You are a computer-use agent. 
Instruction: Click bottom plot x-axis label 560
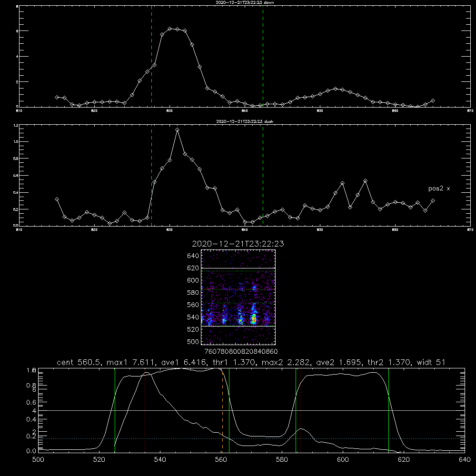(x=221, y=460)
